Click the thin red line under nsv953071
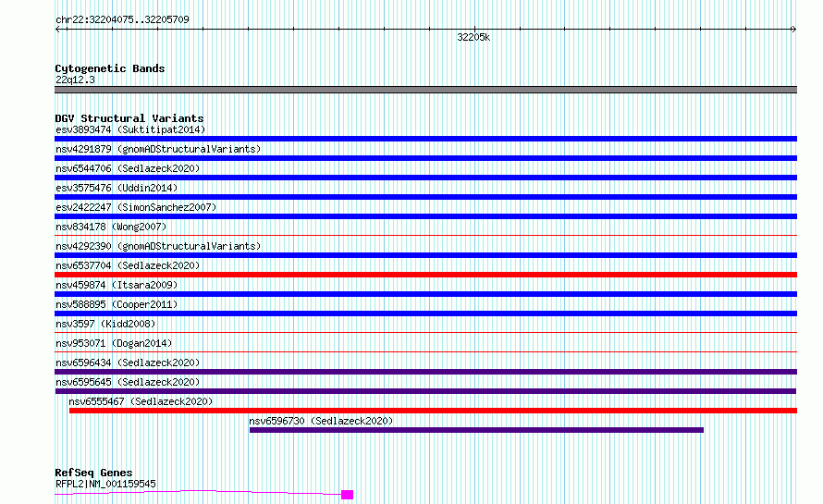 click(x=425, y=352)
